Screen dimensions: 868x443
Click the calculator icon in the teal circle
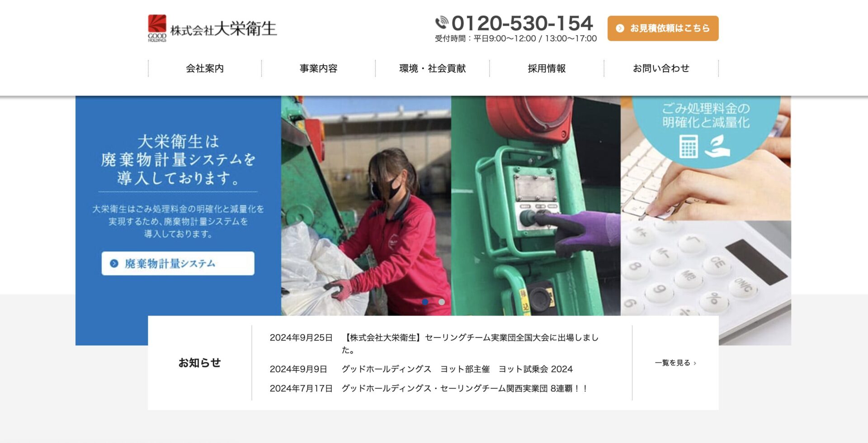pyautogui.click(x=689, y=146)
